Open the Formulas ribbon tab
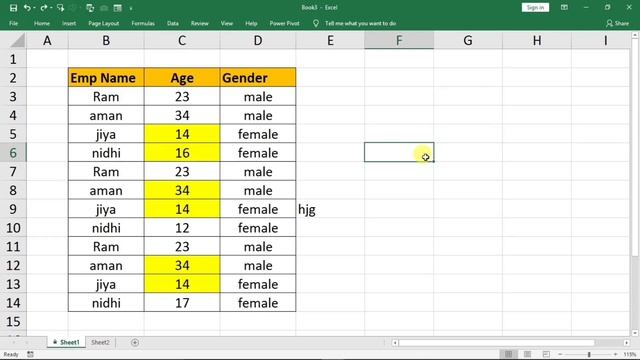Image resolution: width=640 pixels, height=360 pixels. pos(143,24)
